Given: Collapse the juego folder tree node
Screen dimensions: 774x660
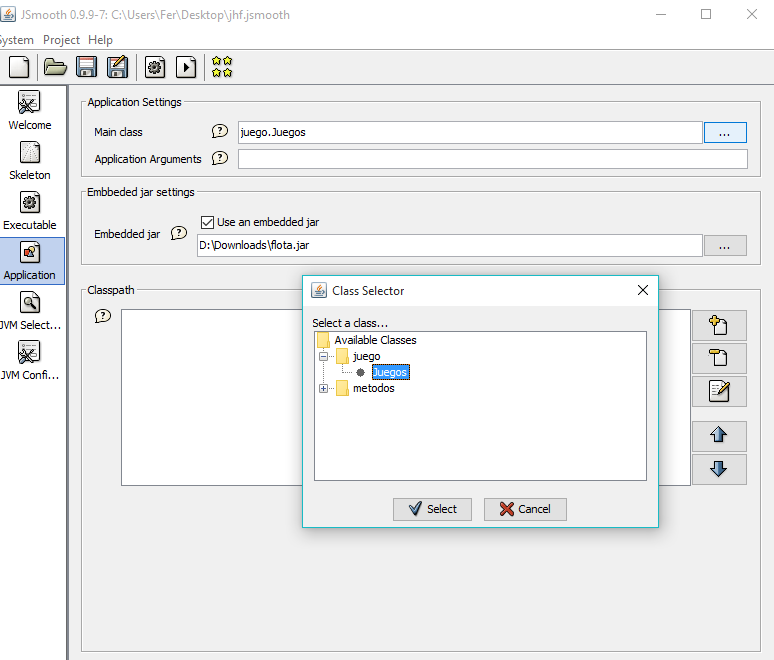Looking at the screenshot, I should (x=323, y=356).
